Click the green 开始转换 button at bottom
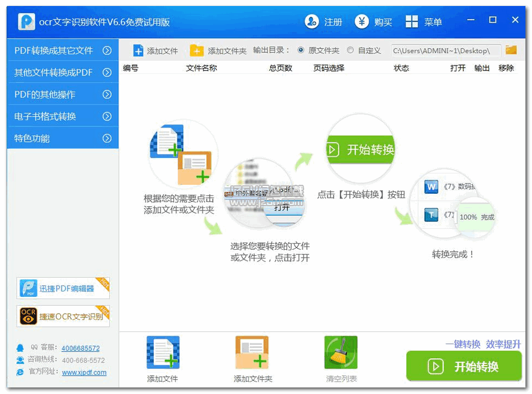Viewport: 532px width, 394px height. pyautogui.click(x=464, y=366)
